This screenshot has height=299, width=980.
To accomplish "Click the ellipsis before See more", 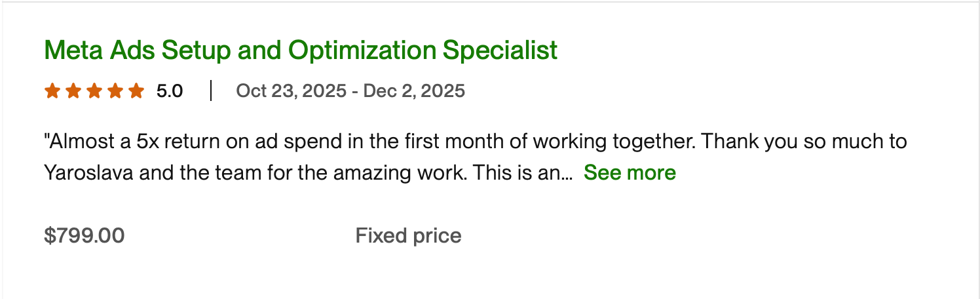I will coord(568,174).
